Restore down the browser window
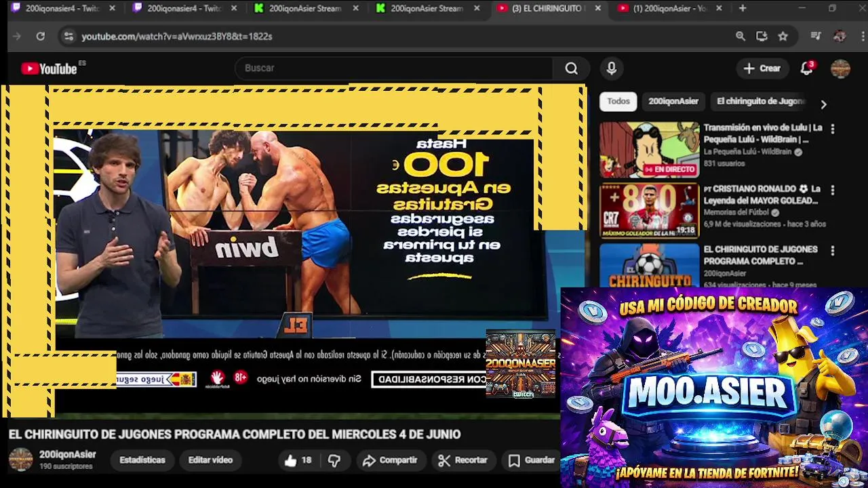868x488 pixels. (x=832, y=8)
